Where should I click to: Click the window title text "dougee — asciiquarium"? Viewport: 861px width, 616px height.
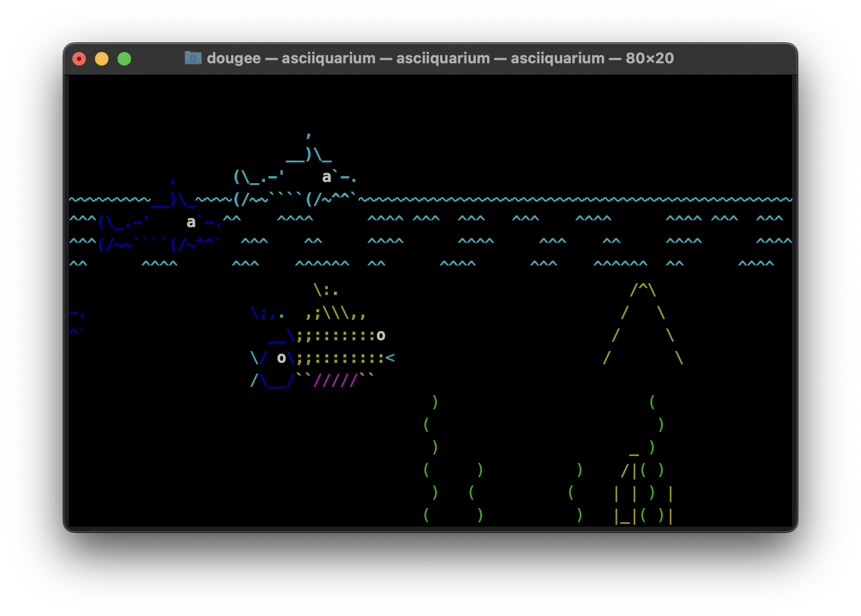291,58
